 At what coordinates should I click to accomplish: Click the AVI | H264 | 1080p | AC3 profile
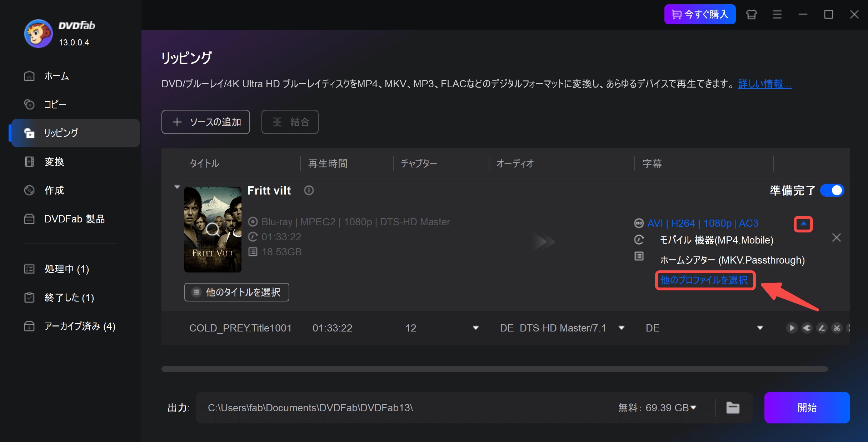click(x=703, y=223)
